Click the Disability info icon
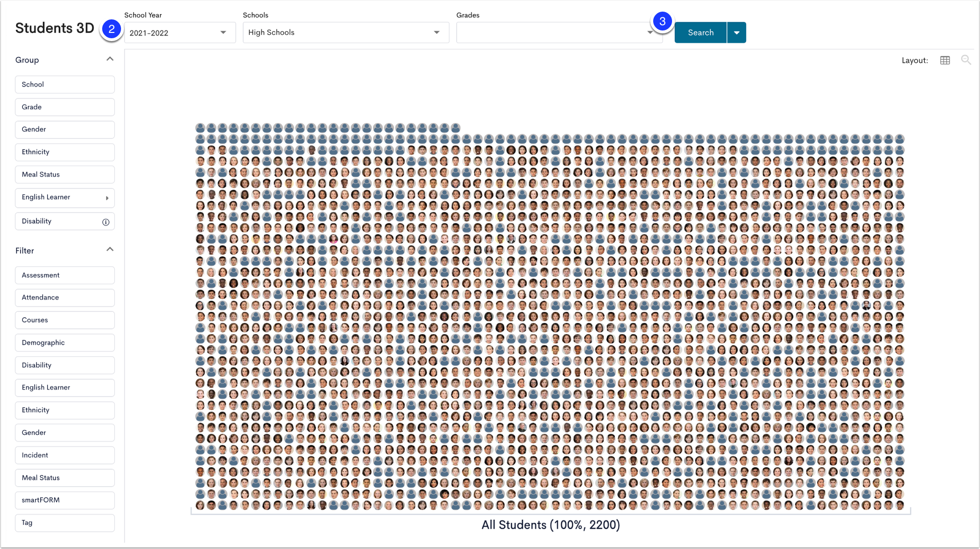 [x=106, y=222]
